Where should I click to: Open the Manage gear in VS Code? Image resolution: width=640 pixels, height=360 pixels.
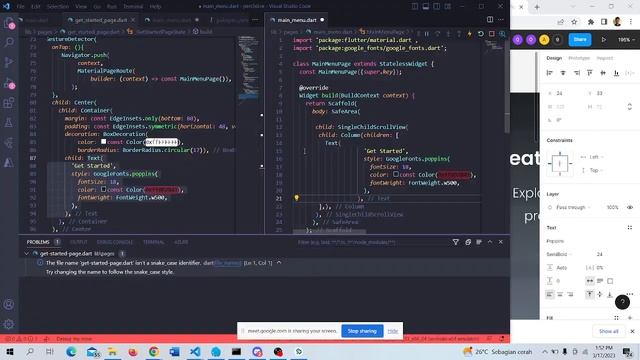9,324
